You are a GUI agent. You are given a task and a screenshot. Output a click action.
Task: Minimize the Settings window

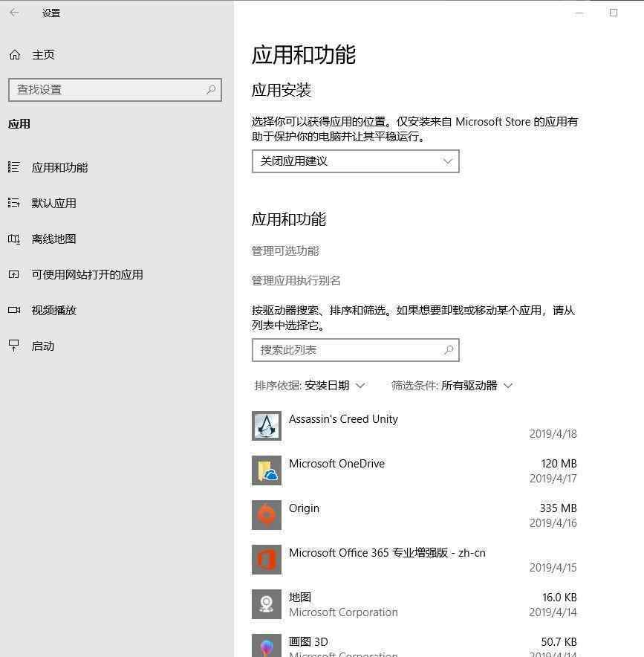coord(579,13)
